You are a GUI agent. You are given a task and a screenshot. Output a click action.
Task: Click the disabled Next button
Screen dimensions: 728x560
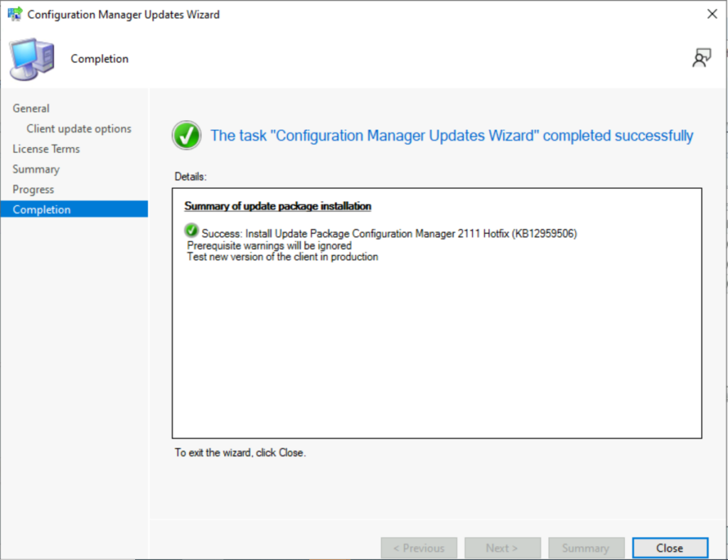click(x=503, y=548)
